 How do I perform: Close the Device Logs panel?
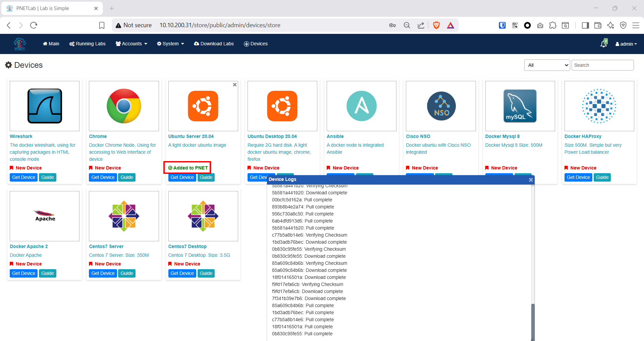(x=531, y=180)
